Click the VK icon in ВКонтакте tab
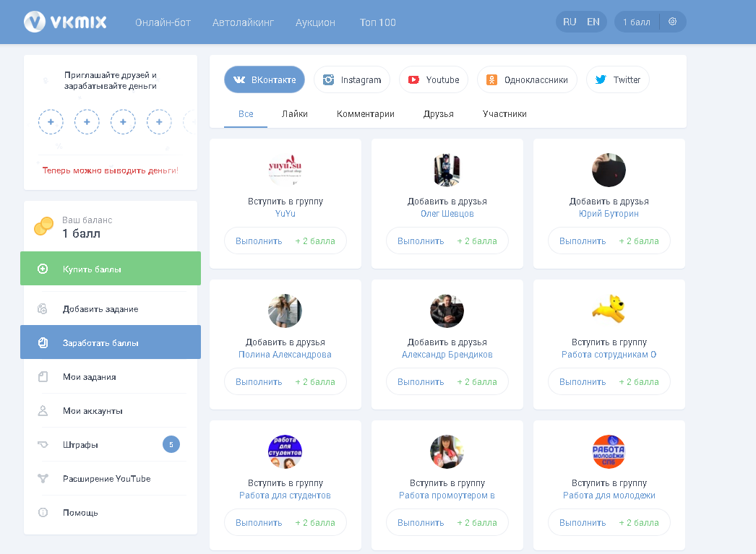Image resolution: width=756 pixels, height=554 pixels. tap(239, 80)
